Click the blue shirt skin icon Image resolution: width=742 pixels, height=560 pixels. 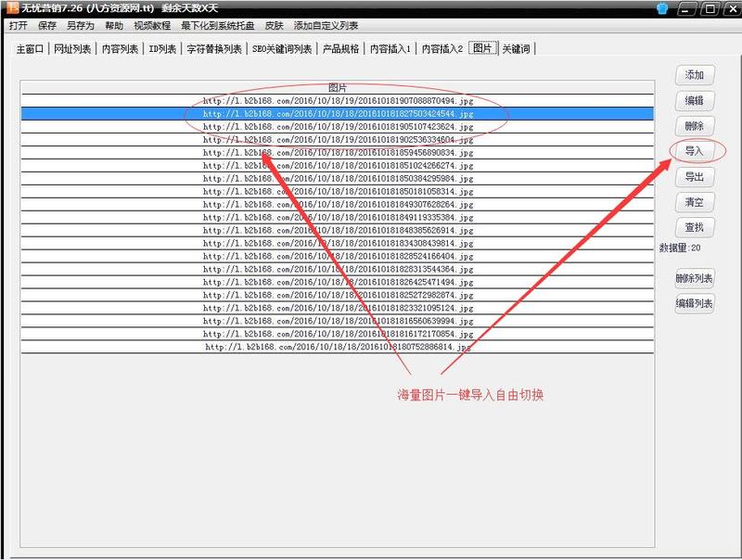[x=662, y=8]
